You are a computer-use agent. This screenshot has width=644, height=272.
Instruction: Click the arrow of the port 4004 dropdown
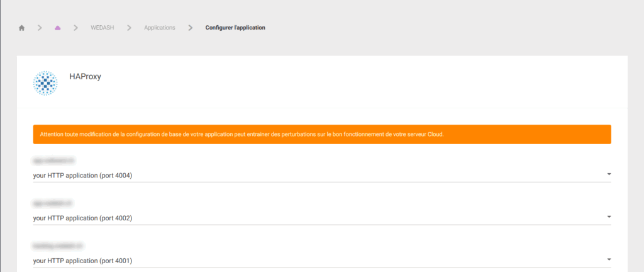[609, 174]
